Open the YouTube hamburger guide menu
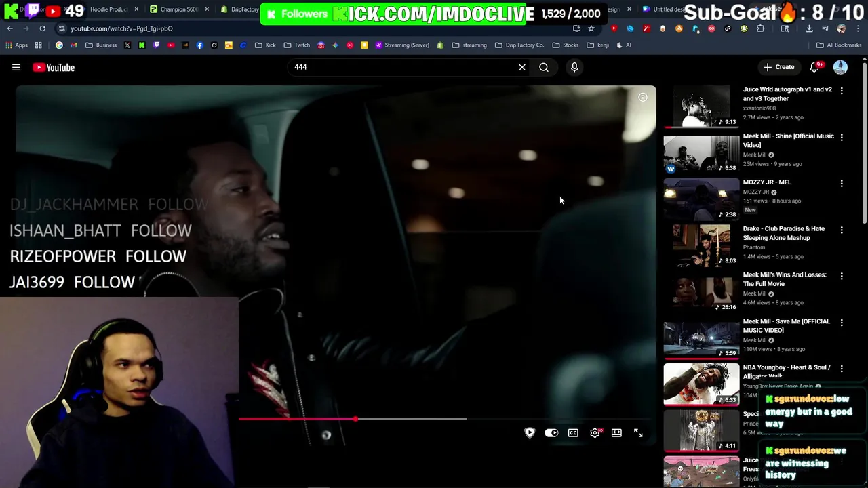Screen dimensions: 868x488 [x=16, y=67]
